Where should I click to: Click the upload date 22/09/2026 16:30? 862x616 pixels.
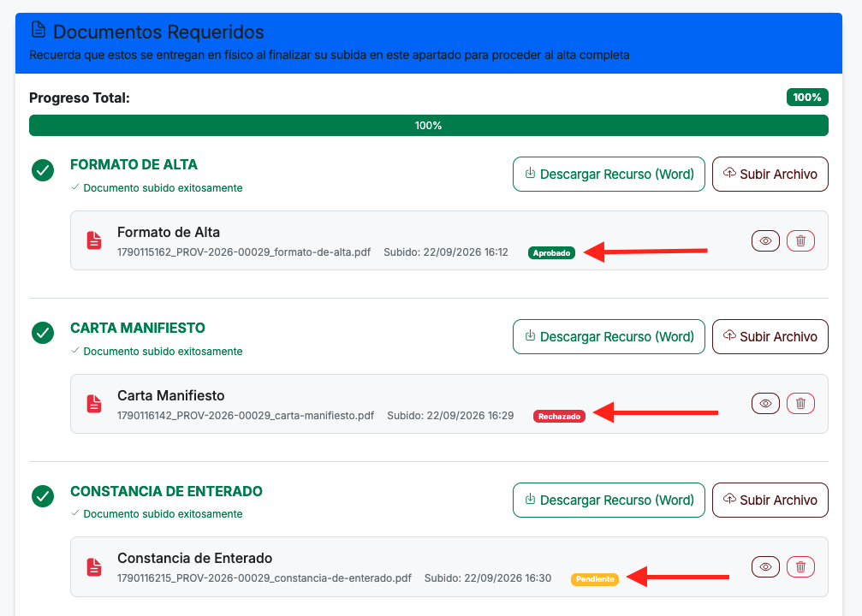click(x=508, y=578)
